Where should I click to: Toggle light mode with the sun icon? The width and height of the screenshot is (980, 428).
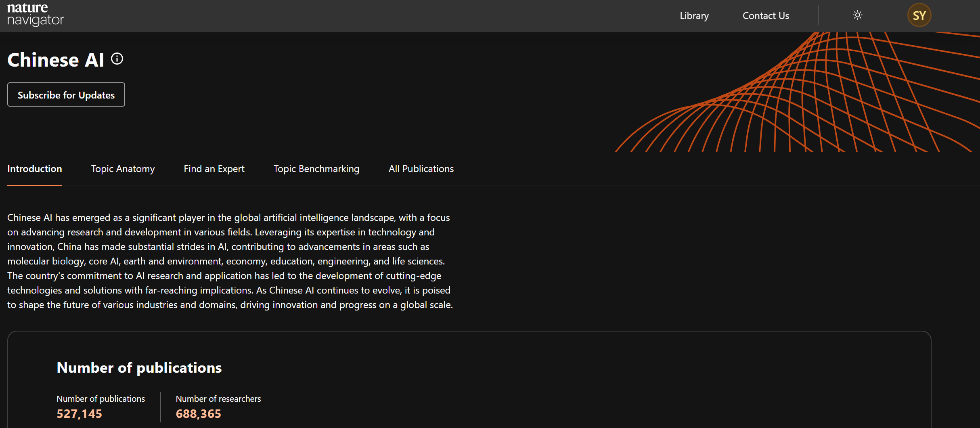[857, 15]
